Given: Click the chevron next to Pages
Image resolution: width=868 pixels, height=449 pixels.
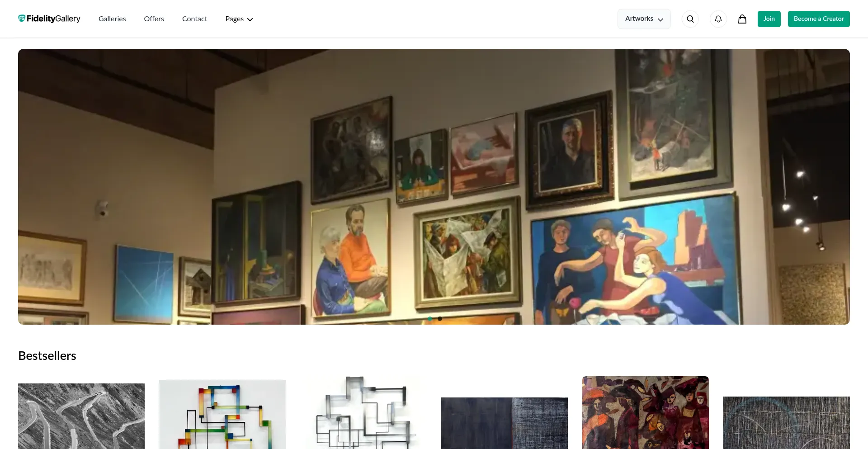Looking at the screenshot, I should [x=250, y=19].
